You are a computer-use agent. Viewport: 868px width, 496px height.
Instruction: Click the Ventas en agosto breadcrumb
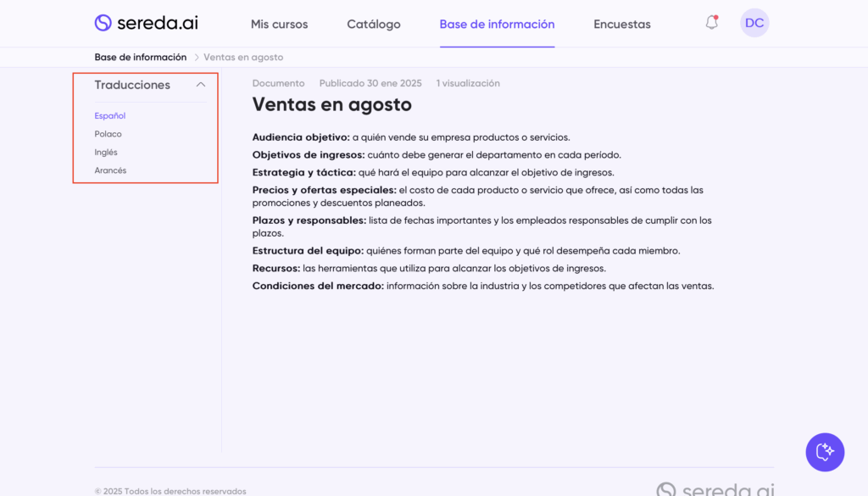(243, 58)
